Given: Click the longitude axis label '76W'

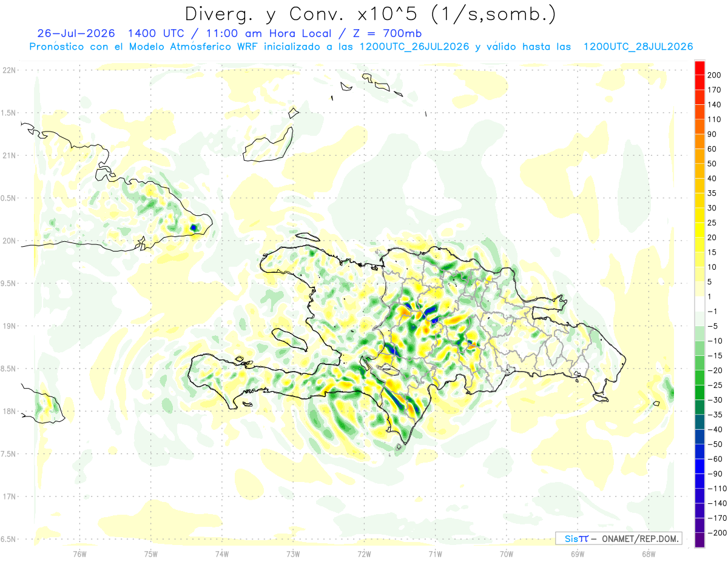Looking at the screenshot, I should [x=79, y=554].
